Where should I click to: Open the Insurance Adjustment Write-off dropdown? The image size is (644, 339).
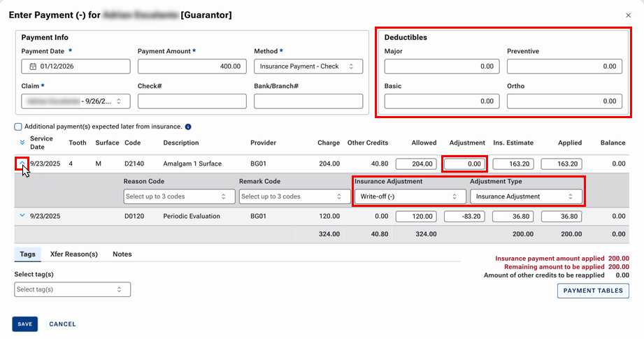(x=409, y=196)
